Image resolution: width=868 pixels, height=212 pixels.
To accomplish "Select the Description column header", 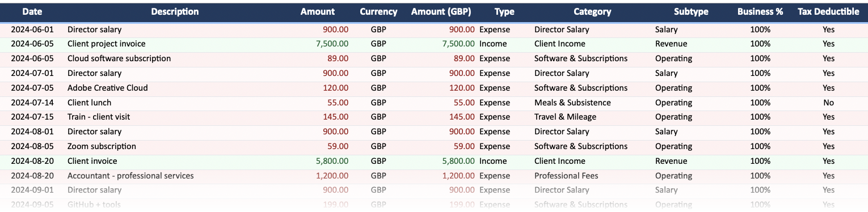I will (x=175, y=11).
